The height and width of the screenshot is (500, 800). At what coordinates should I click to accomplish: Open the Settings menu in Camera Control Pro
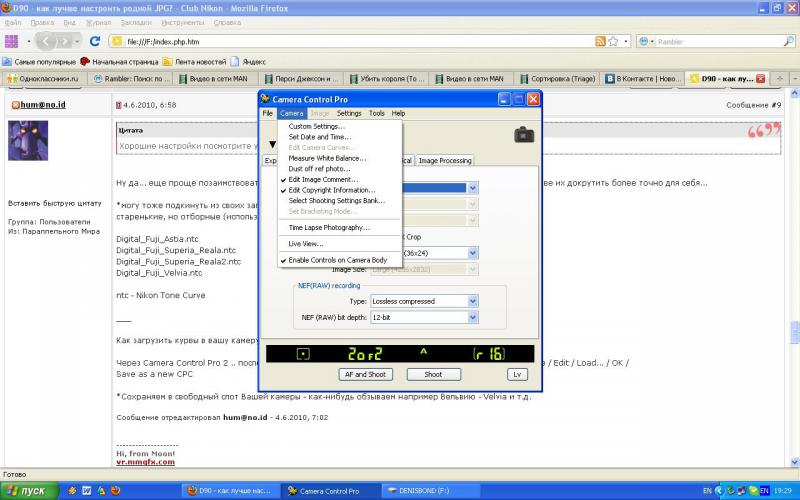(349, 113)
